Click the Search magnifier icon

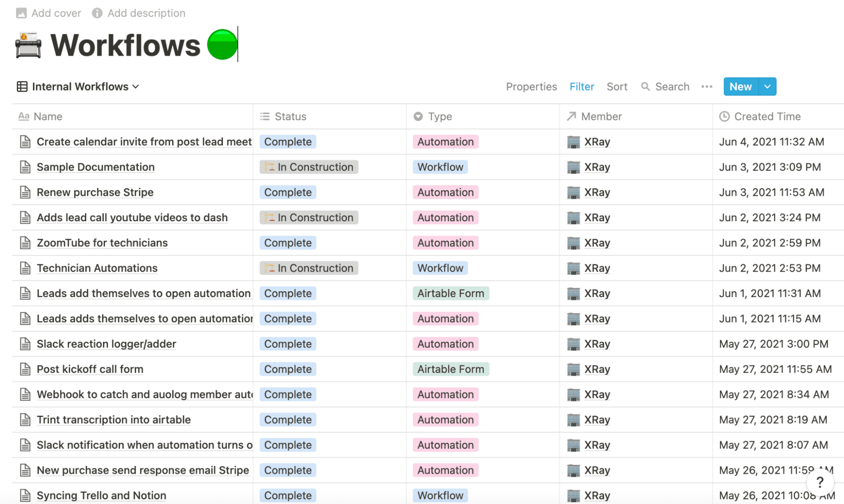click(645, 87)
